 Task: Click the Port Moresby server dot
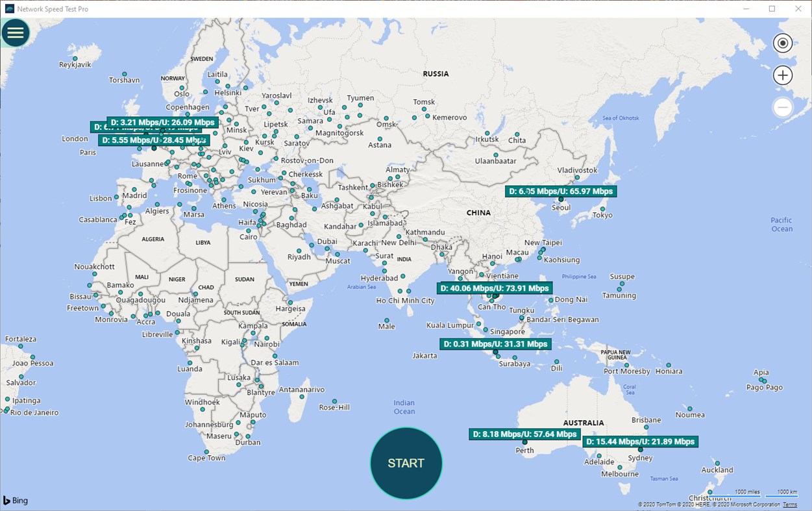point(626,364)
